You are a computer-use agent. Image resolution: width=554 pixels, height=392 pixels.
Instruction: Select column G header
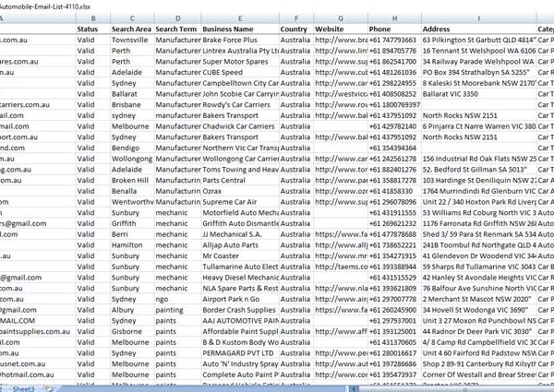341,18
